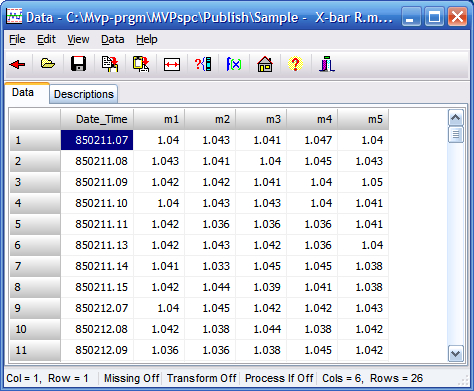The image size is (474, 391).
Task: Click the Date_Time cell 850211.09
Action: pyautogui.click(x=97, y=182)
